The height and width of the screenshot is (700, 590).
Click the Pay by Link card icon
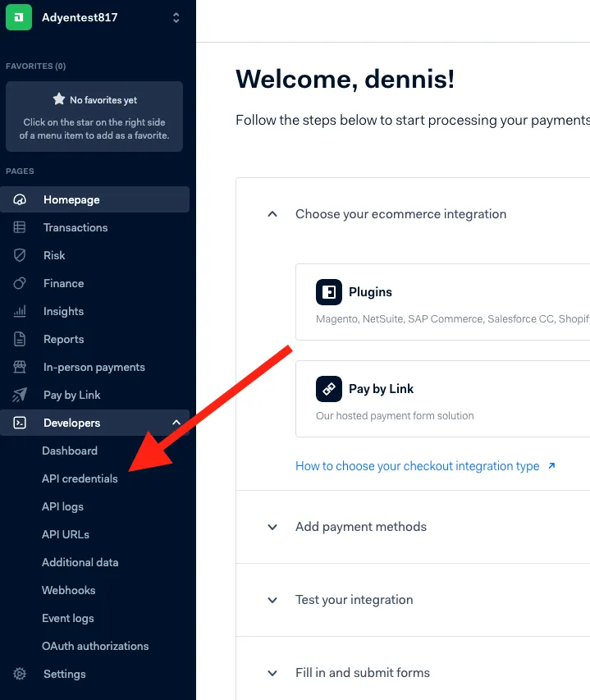(329, 389)
